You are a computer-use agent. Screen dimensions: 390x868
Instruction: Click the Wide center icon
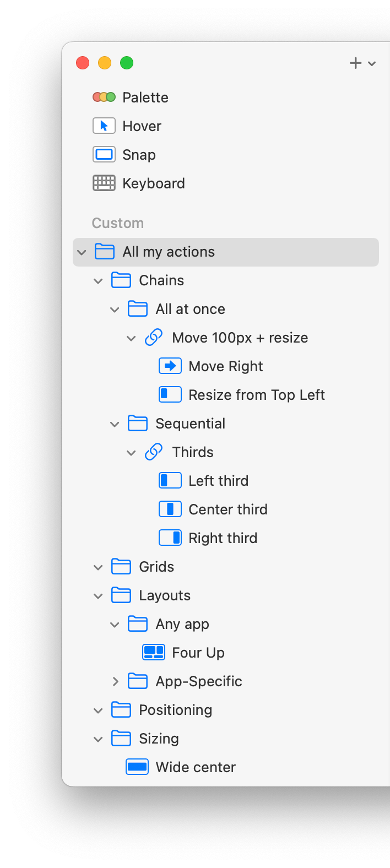pos(137,767)
